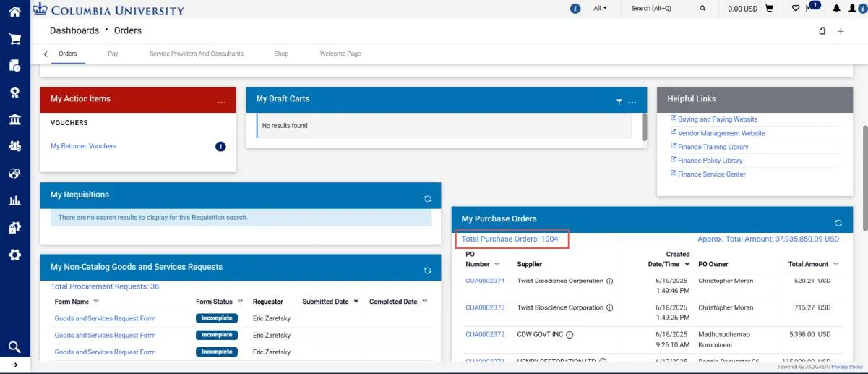Expand the sidebar with the arrow icon

coord(14,365)
